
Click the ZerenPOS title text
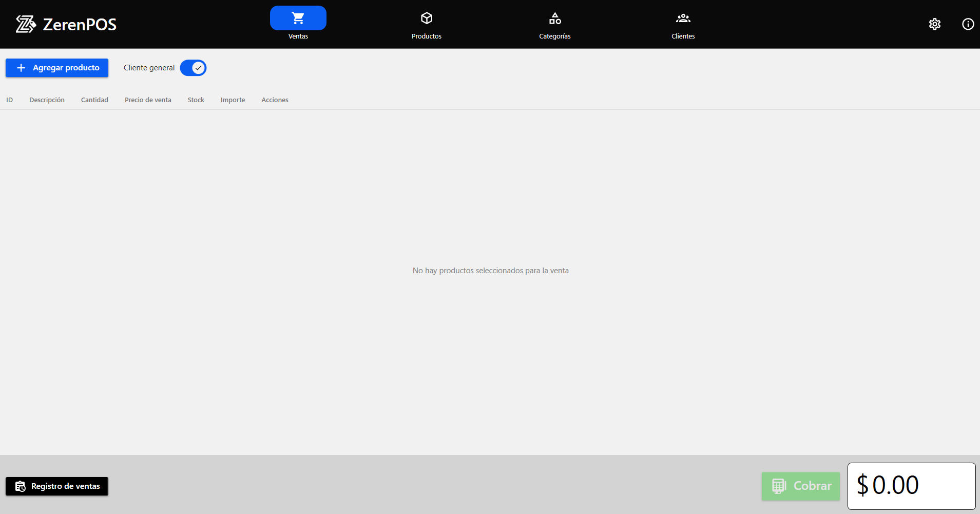tap(80, 25)
